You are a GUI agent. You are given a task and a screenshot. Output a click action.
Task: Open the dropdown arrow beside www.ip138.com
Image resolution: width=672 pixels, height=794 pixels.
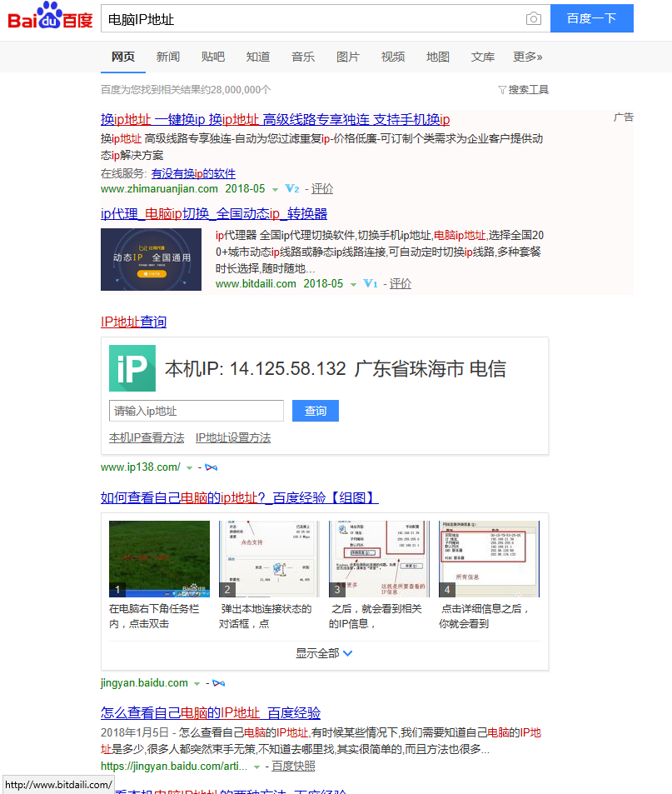point(189,467)
